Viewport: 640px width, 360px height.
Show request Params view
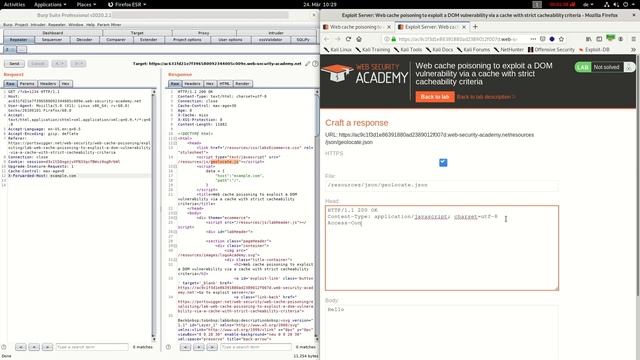(x=27, y=84)
